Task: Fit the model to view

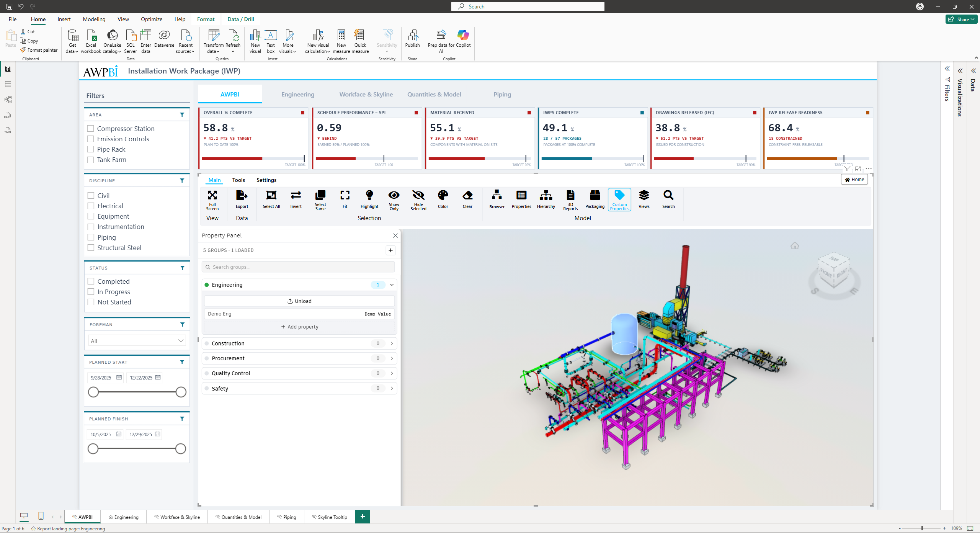Action: (x=345, y=200)
